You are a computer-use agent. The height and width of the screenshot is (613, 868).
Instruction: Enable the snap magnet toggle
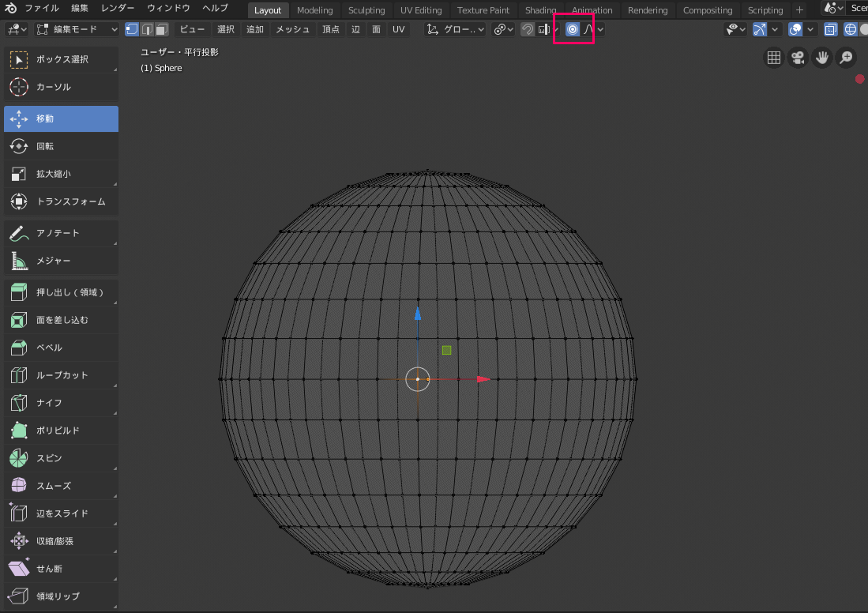[528, 29]
